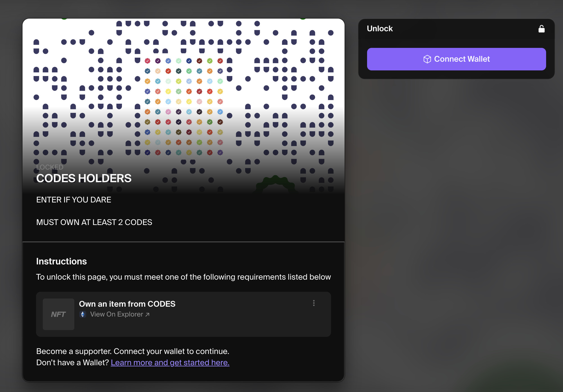Open the View On Explorer link

[117, 314]
